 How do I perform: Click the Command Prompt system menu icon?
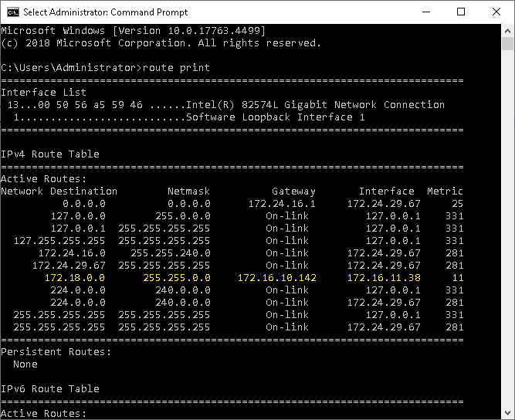[13, 12]
